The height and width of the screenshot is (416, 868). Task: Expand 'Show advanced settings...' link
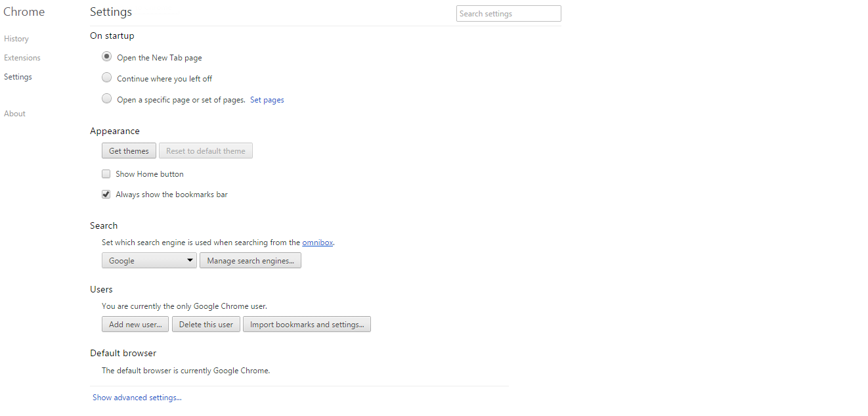click(x=137, y=398)
